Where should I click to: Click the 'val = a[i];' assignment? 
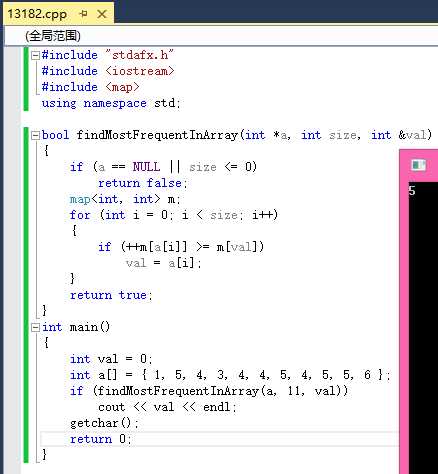tap(164, 263)
